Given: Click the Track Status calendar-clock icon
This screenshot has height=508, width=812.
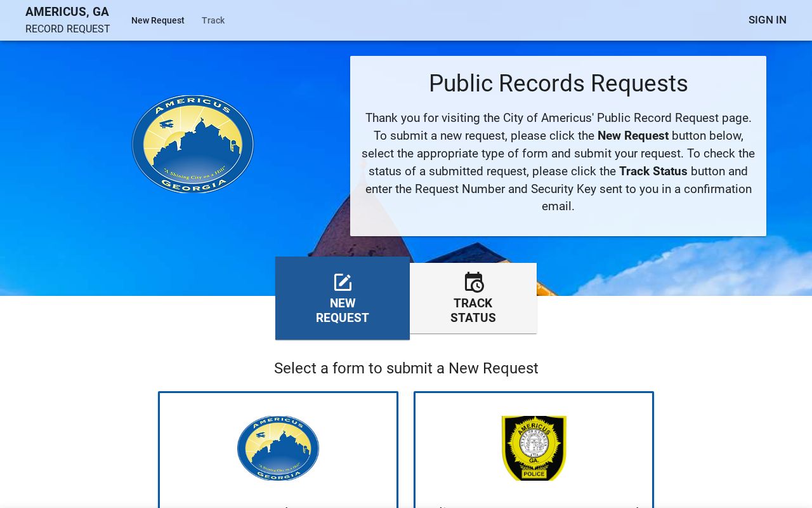Looking at the screenshot, I should (473, 282).
